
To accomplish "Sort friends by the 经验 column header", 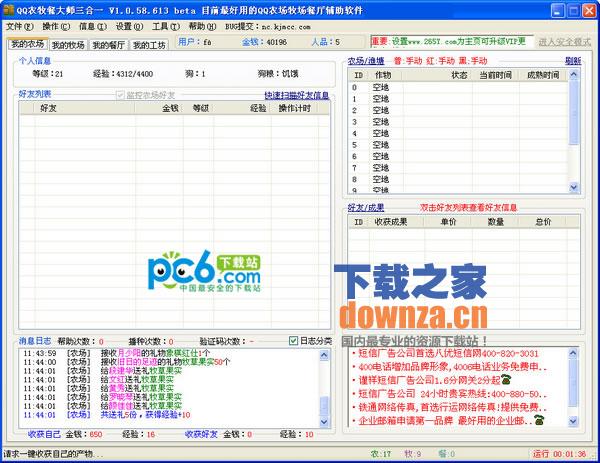I will point(243,108).
